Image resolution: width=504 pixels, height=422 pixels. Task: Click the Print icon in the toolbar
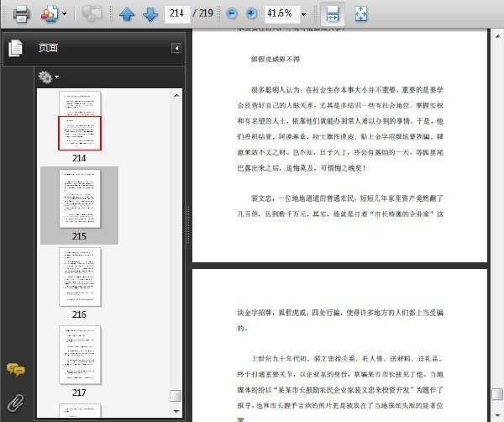pos(22,13)
